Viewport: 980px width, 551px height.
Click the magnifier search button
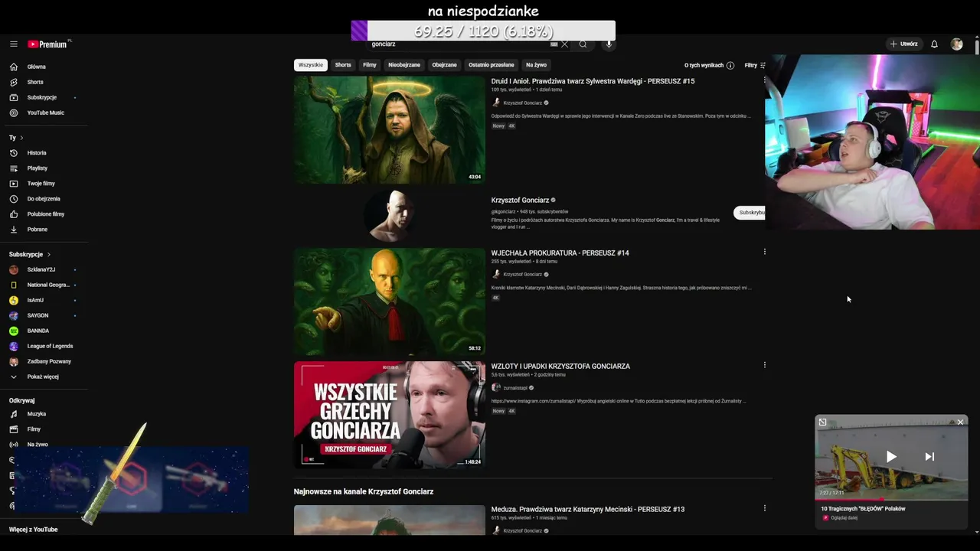(583, 44)
